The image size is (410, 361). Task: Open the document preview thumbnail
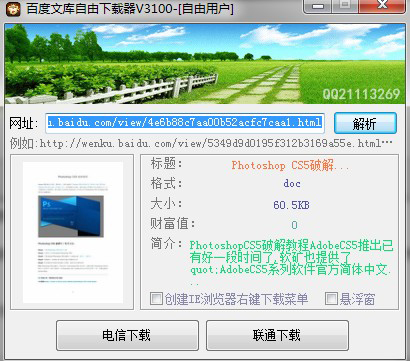pos(73,232)
